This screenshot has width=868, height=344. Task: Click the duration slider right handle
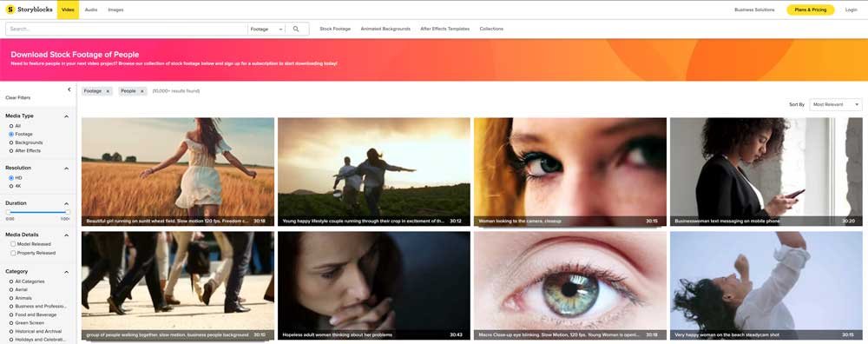[68, 212]
